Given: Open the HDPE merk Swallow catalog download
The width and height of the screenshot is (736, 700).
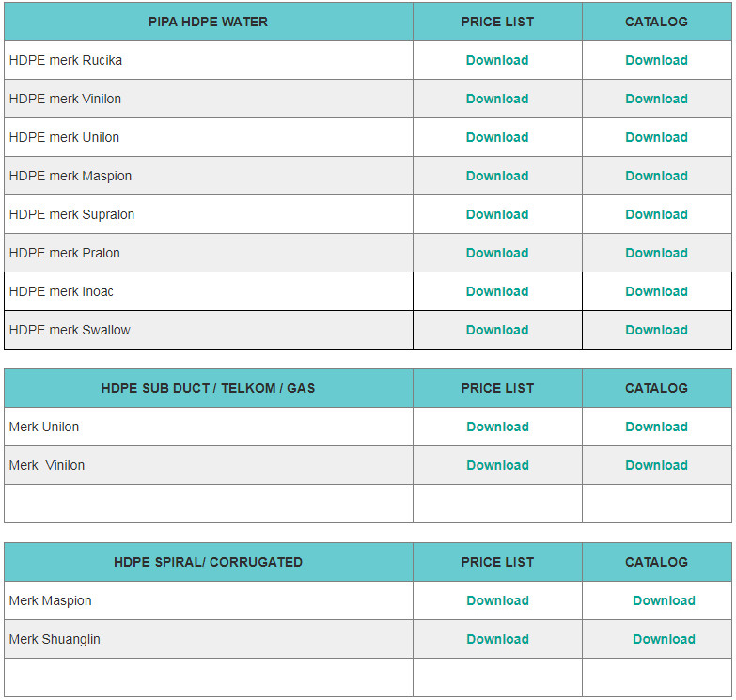Looking at the screenshot, I should (656, 330).
